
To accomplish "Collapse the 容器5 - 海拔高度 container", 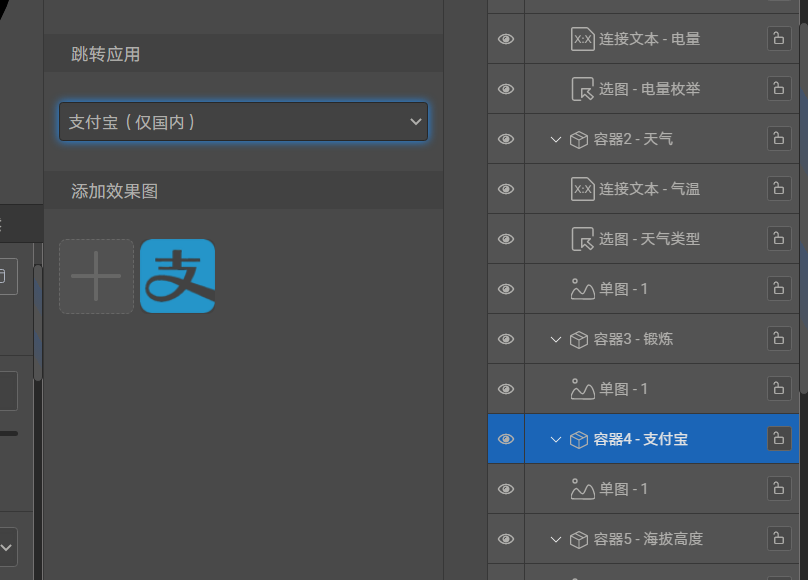I will 556,539.
